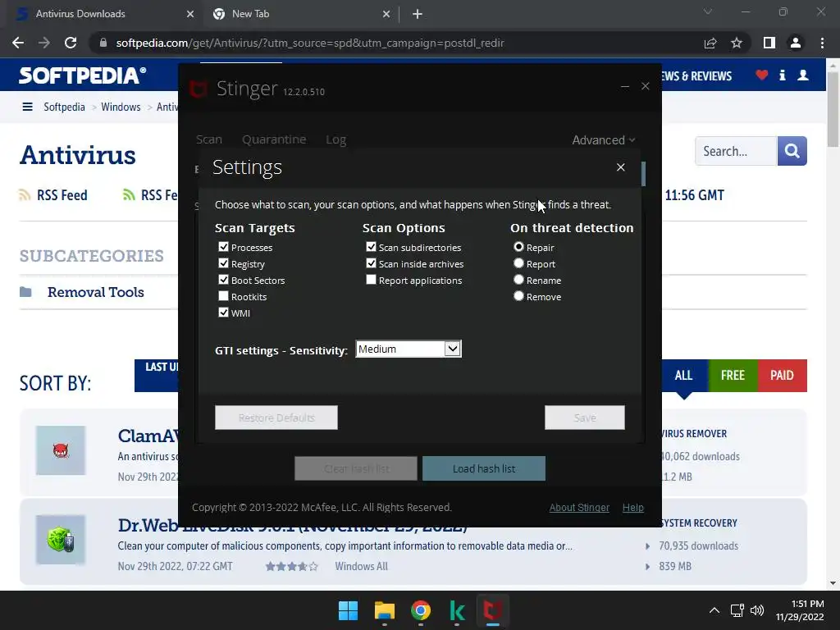Switch to Stinger Scan tab
Image resolution: width=840 pixels, height=630 pixels.
[209, 139]
